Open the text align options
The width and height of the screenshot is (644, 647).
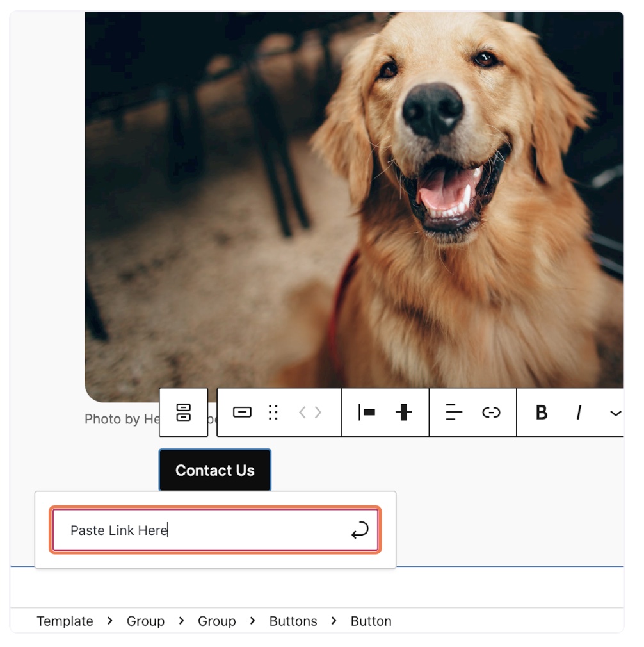coord(454,412)
